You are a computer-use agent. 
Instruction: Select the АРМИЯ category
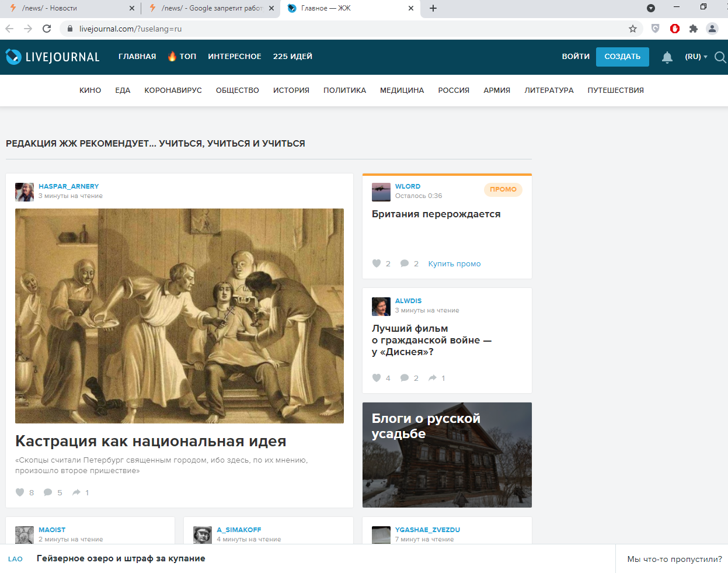tap(497, 91)
